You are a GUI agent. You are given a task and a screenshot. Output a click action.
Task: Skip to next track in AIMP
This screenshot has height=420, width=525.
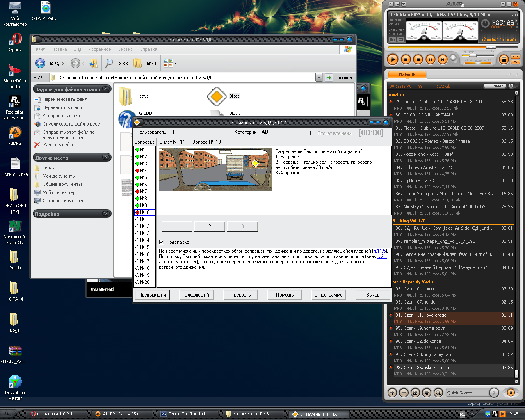coord(443,59)
